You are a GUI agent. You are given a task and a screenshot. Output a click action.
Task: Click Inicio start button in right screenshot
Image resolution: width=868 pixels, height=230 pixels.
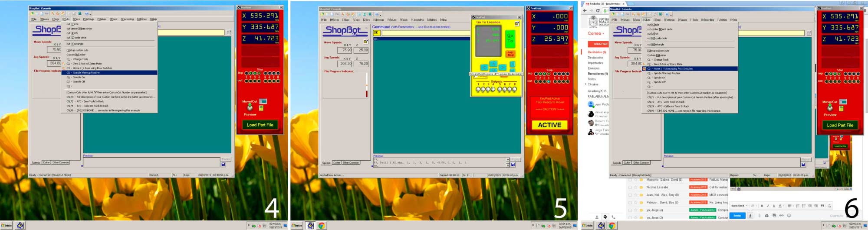point(587,226)
